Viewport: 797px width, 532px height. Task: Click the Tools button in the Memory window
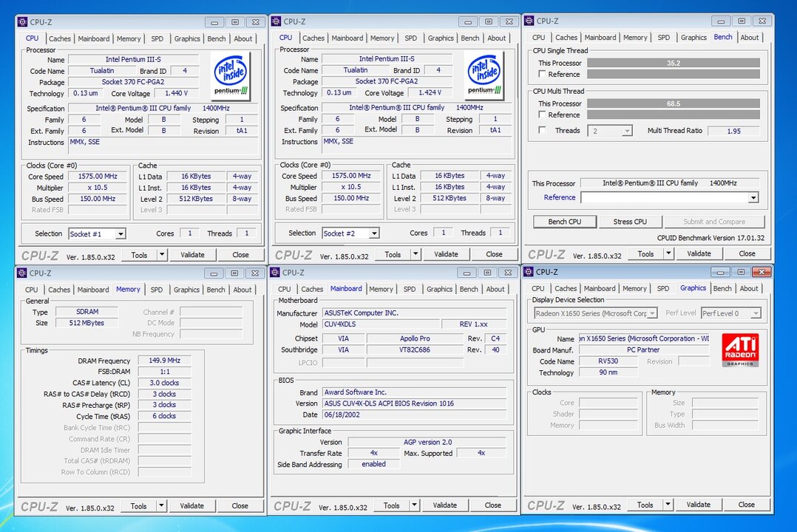(138, 506)
